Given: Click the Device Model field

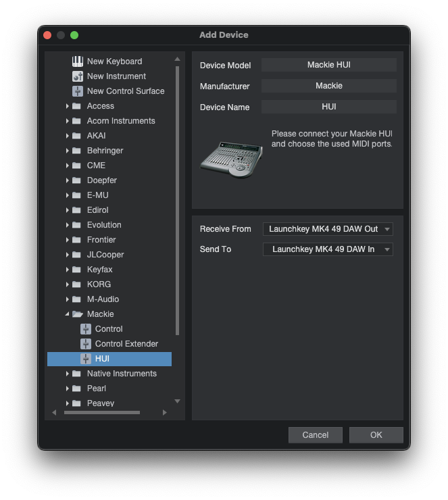Looking at the screenshot, I should [329, 65].
